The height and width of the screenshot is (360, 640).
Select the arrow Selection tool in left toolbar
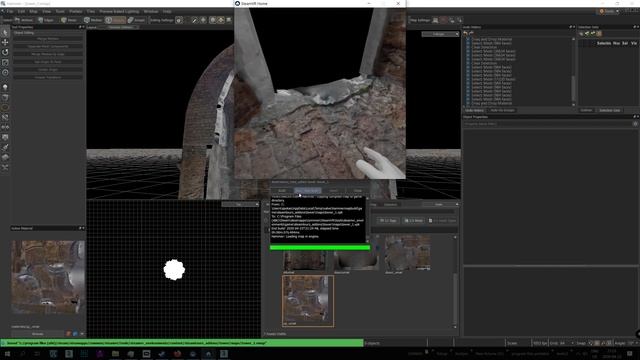click(x=5, y=32)
